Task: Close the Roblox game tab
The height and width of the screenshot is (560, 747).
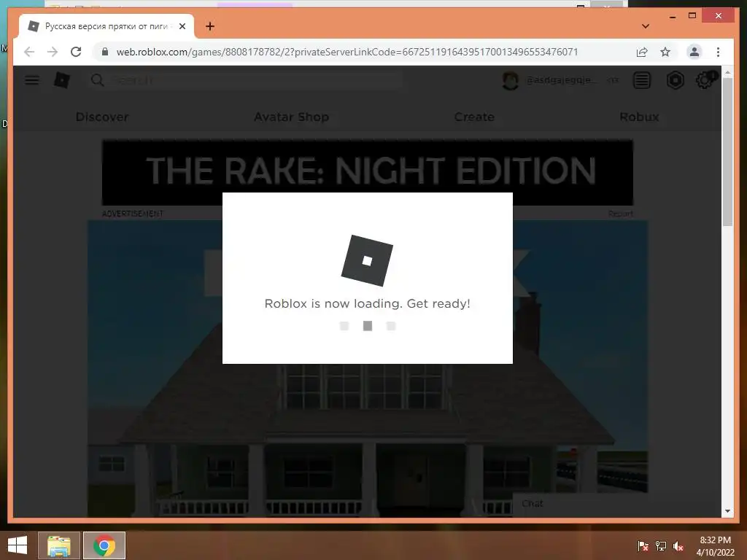Action: (x=182, y=26)
